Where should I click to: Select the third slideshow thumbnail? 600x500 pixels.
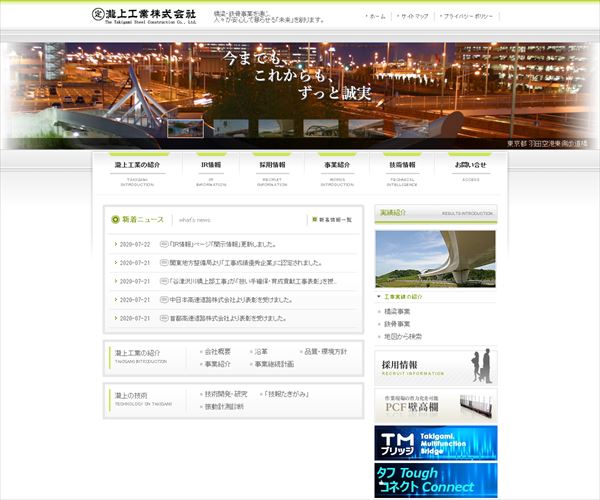(x=276, y=128)
